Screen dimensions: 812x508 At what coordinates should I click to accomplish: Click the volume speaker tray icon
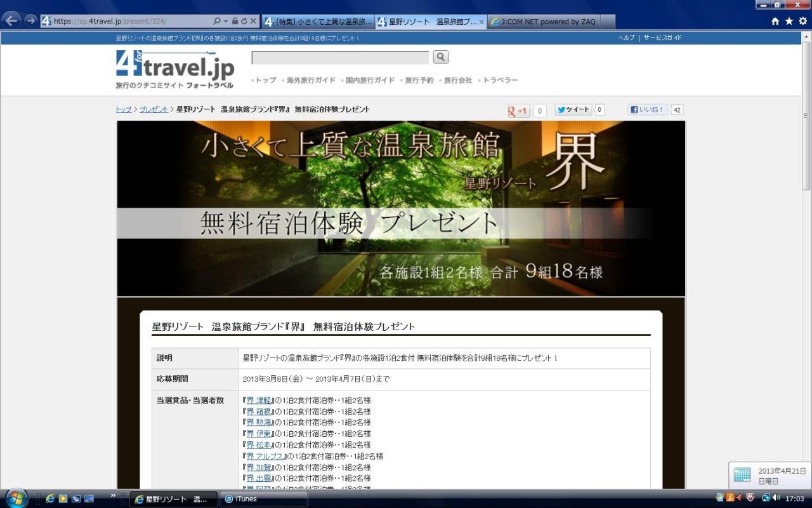pyautogui.click(x=776, y=498)
